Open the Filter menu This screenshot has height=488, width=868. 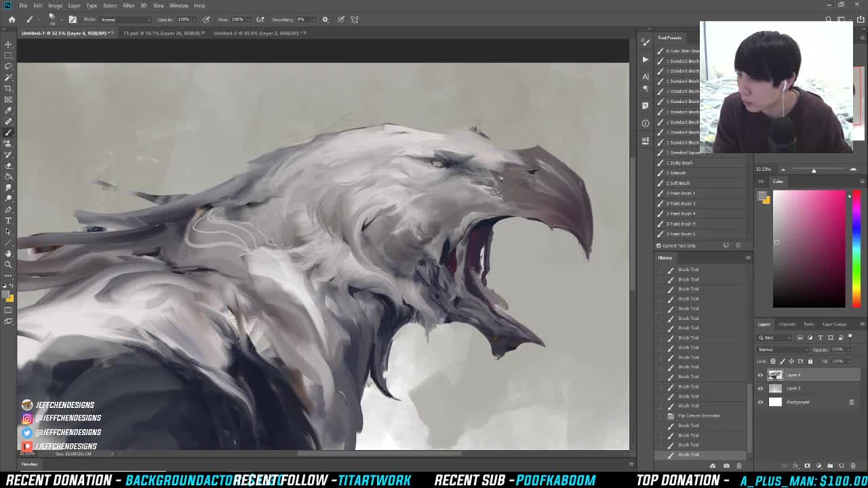[127, 5]
